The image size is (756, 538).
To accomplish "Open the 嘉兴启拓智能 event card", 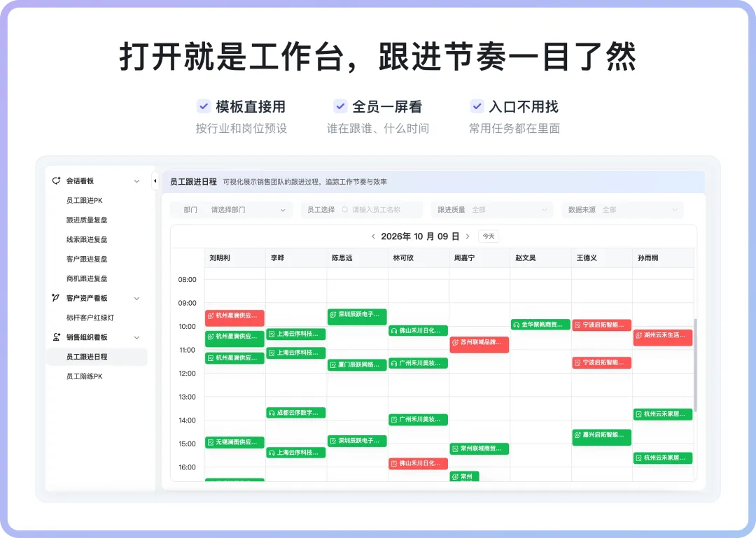I will 602,437.
